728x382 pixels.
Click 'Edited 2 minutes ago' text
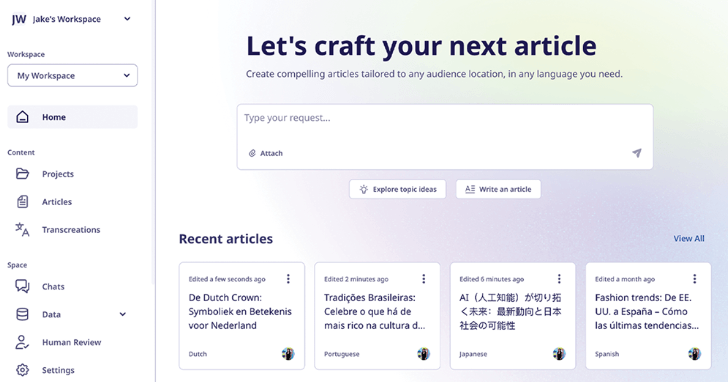356,279
